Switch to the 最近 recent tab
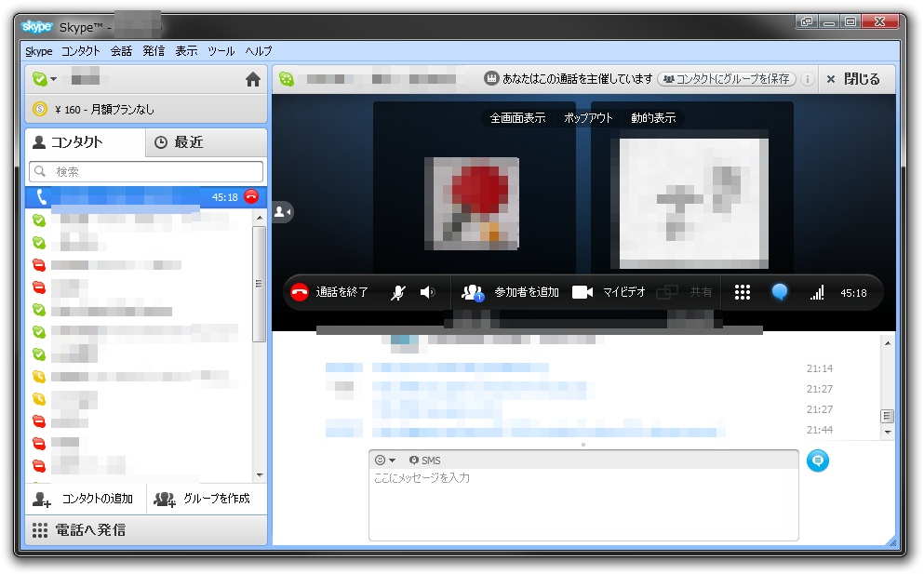 click(x=207, y=142)
